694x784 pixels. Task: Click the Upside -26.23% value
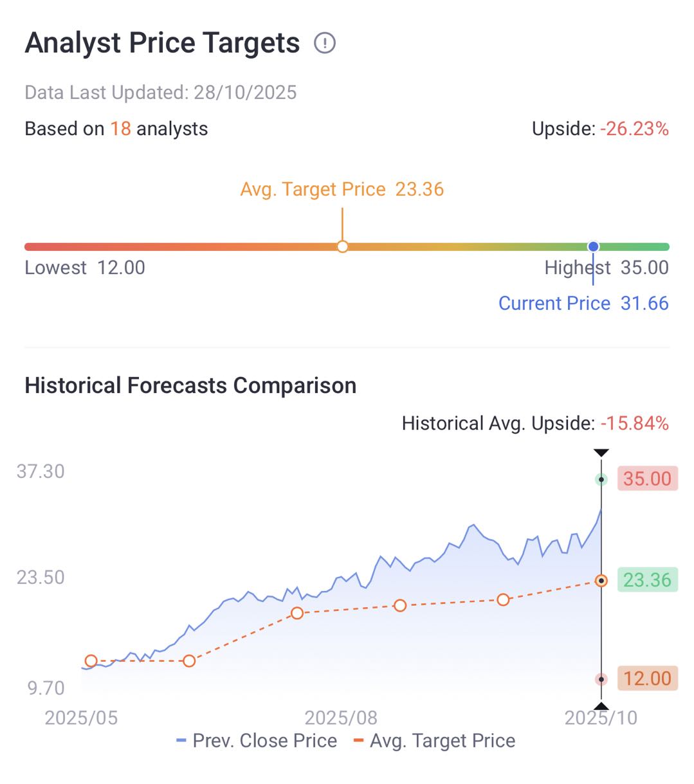click(x=634, y=129)
